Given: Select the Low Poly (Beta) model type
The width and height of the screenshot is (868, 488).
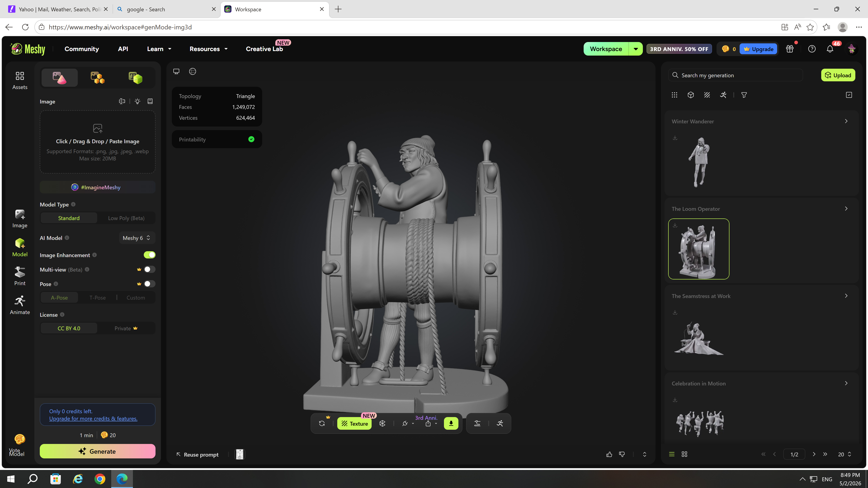Looking at the screenshot, I should pyautogui.click(x=126, y=218).
